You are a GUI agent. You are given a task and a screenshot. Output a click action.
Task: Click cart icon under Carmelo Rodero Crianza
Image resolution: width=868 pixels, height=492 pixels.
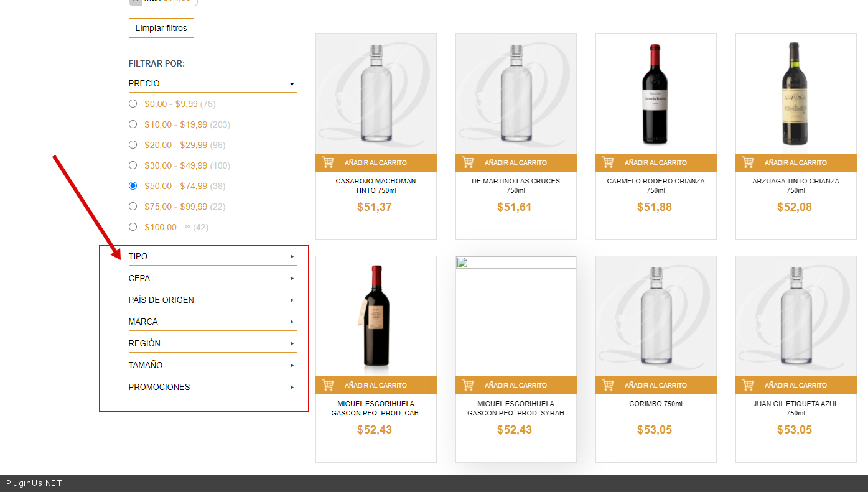click(608, 162)
